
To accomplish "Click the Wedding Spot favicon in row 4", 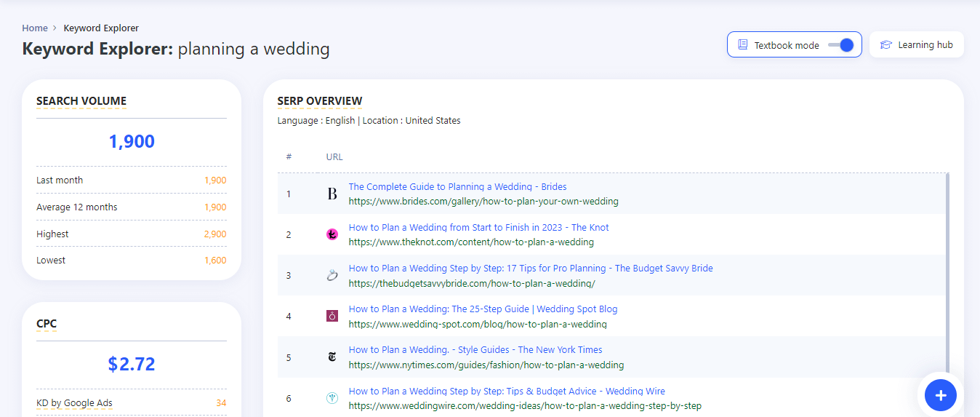I will coord(332,316).
